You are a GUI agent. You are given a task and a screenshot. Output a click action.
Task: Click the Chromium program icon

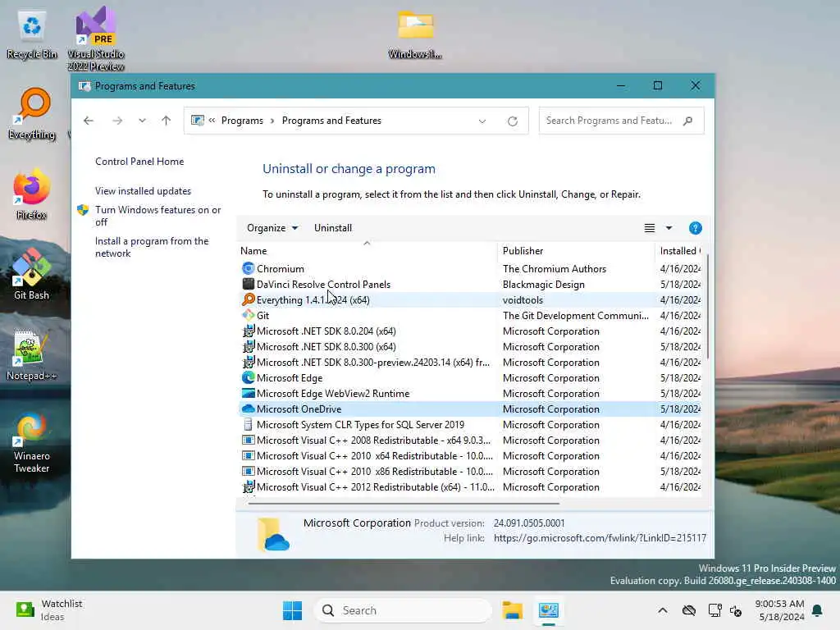(248, 268)
